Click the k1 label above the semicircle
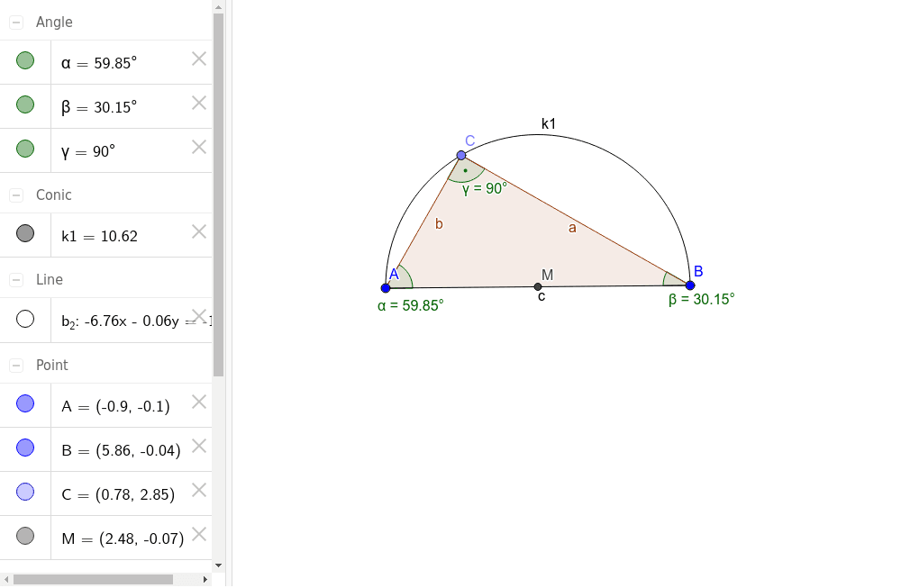901x588 pixels. point(549,124)
